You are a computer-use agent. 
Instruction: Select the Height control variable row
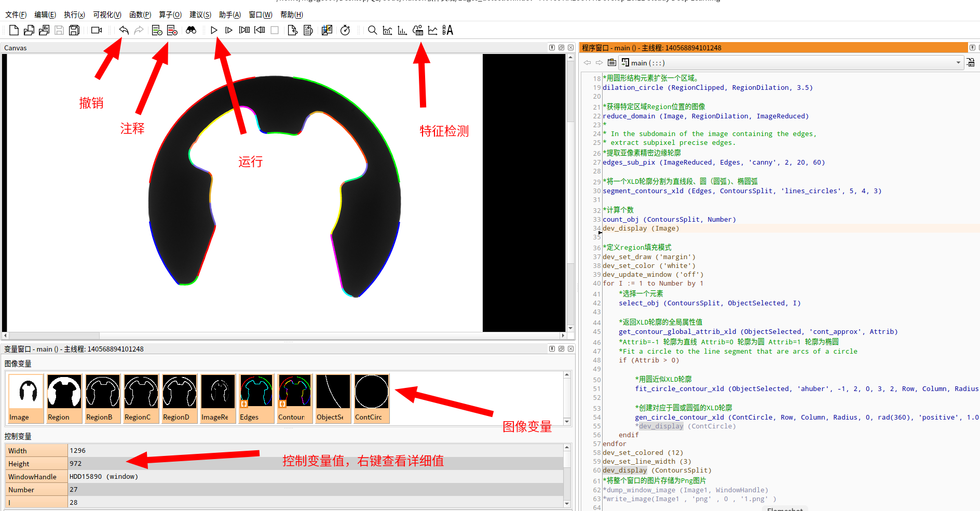[x=284, y=463]
